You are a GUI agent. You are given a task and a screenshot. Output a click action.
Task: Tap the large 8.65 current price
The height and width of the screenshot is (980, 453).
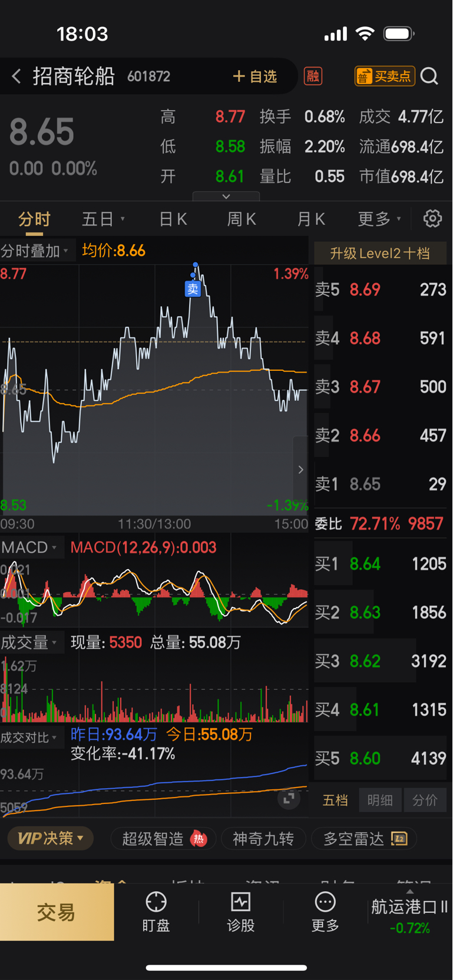pos(42,132)
